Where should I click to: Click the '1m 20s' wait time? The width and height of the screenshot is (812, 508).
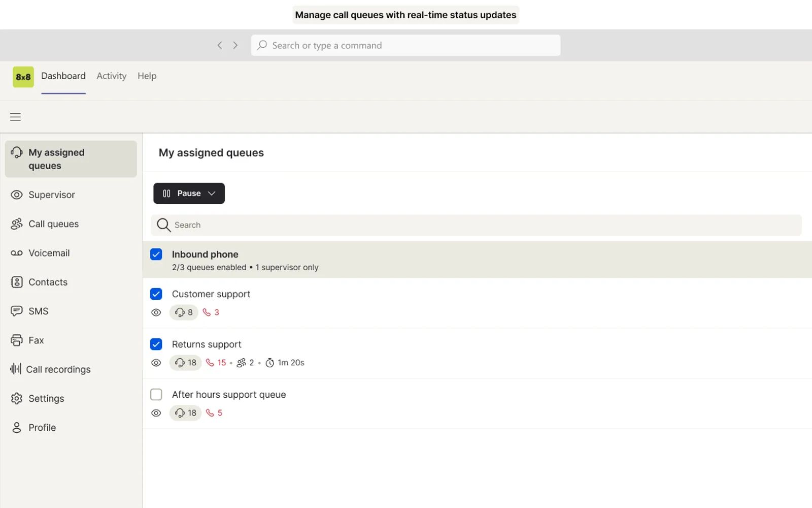coord(291,363)
